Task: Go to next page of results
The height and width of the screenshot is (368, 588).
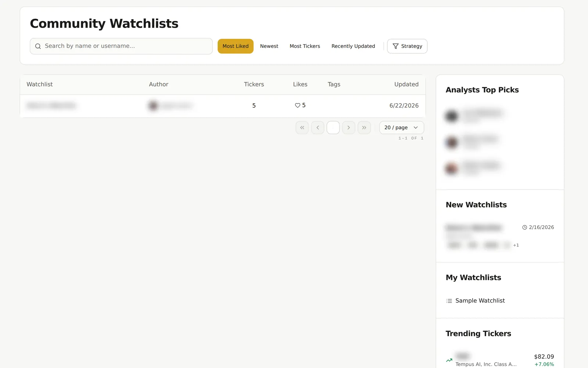Action: click(x=348, y=128)
